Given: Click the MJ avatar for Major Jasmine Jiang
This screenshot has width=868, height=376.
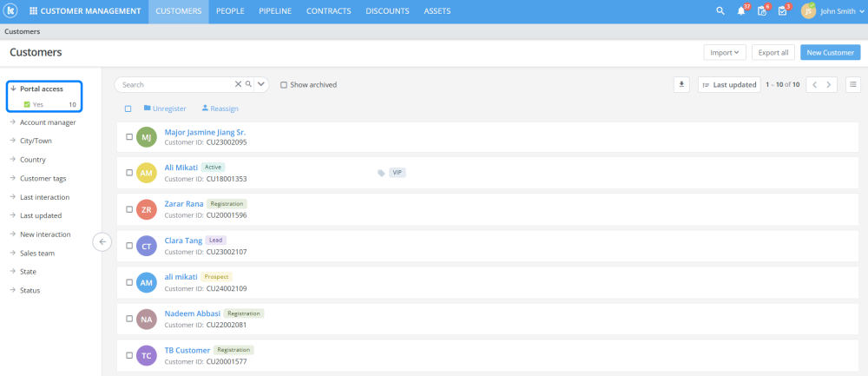Looking at the screenshot, I should pos(146,137).
